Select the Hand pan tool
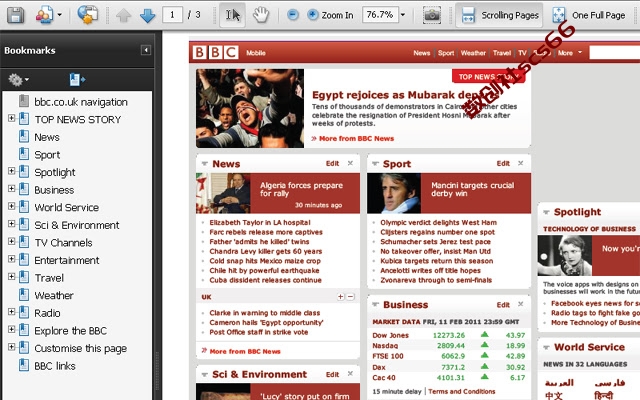The width and height of the screenshot is (640, 400). tap(261, 15)
